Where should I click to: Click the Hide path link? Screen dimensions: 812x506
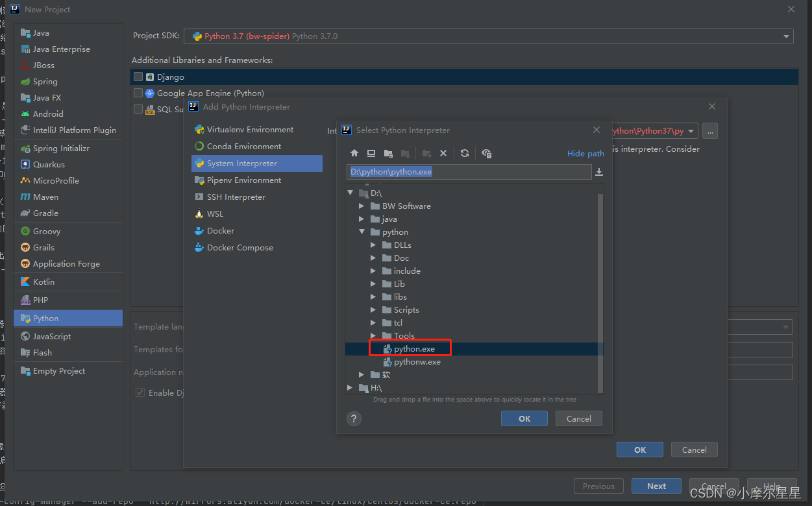(x=585, y=154)
